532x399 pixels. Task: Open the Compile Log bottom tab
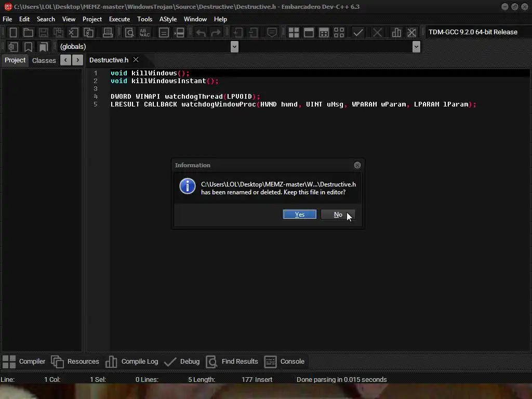131,362
